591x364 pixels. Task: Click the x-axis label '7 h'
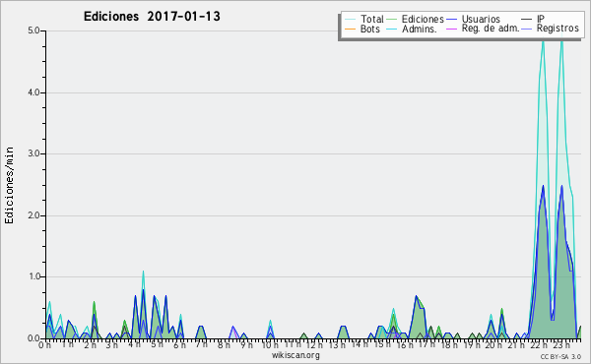click(x=201, y=345)
